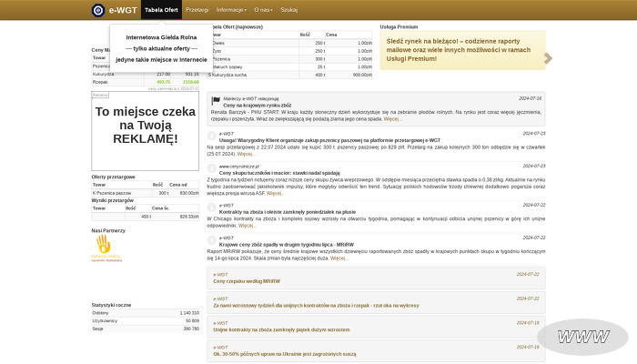
Task: Click the e-WGT logo emblem
Action: pyautogui.click(x=98, y=10)
